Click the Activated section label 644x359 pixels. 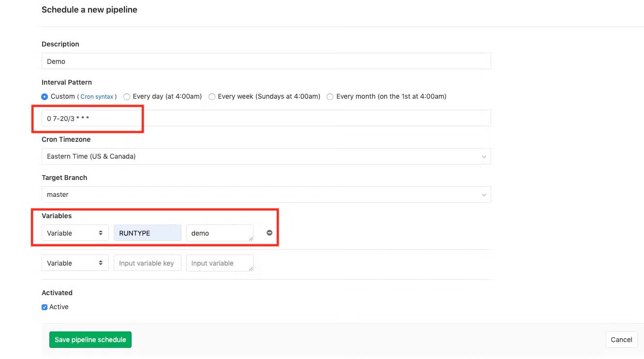[57, 293]
